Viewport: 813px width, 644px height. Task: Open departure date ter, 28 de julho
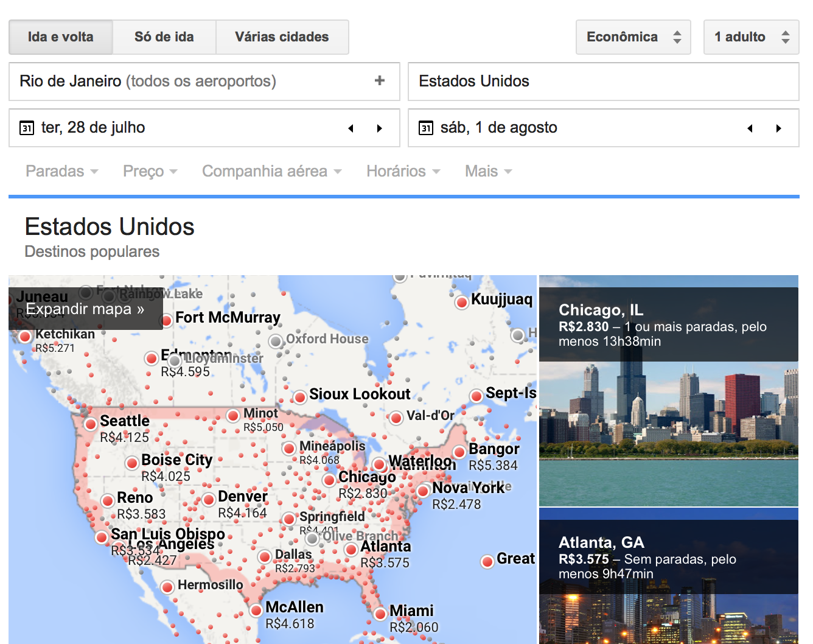[x=204, y=128]
